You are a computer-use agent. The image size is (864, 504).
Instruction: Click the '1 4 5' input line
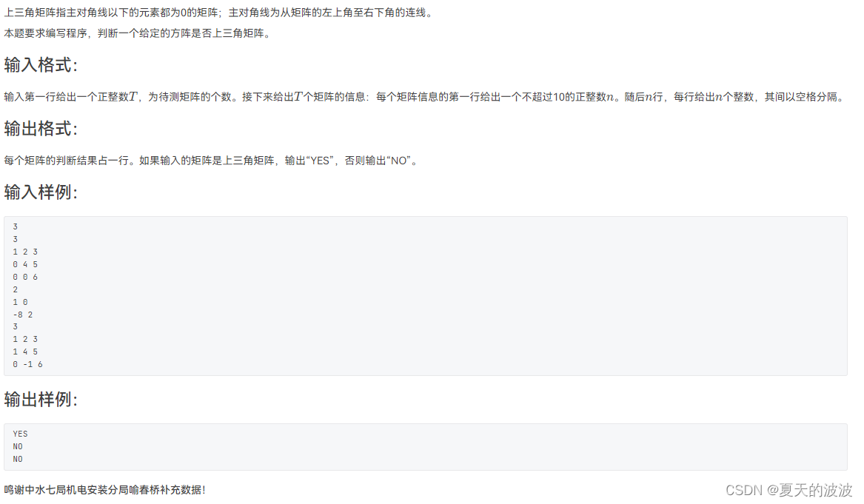(25, 352)
